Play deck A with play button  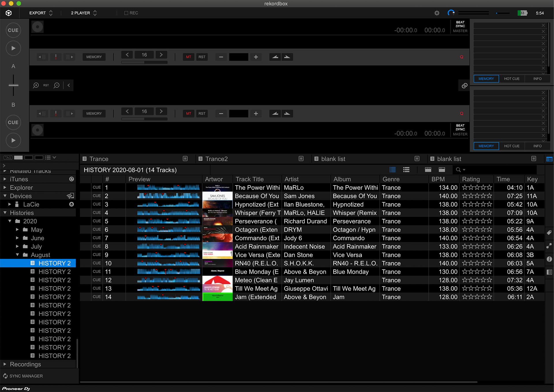pos(13,48)
